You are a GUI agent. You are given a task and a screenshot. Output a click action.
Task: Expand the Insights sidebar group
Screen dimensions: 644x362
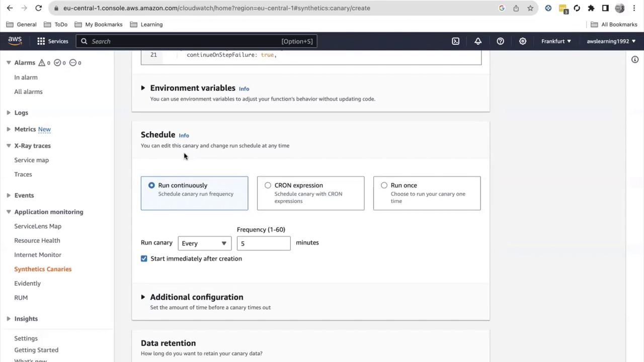[9, 319]
